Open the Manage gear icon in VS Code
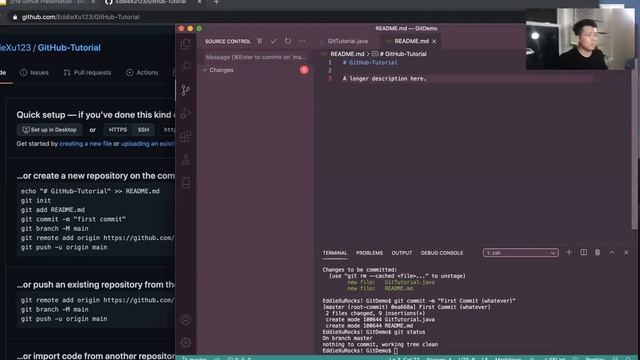The height and width of the screenshot is (360, 640). click(186, 342)
